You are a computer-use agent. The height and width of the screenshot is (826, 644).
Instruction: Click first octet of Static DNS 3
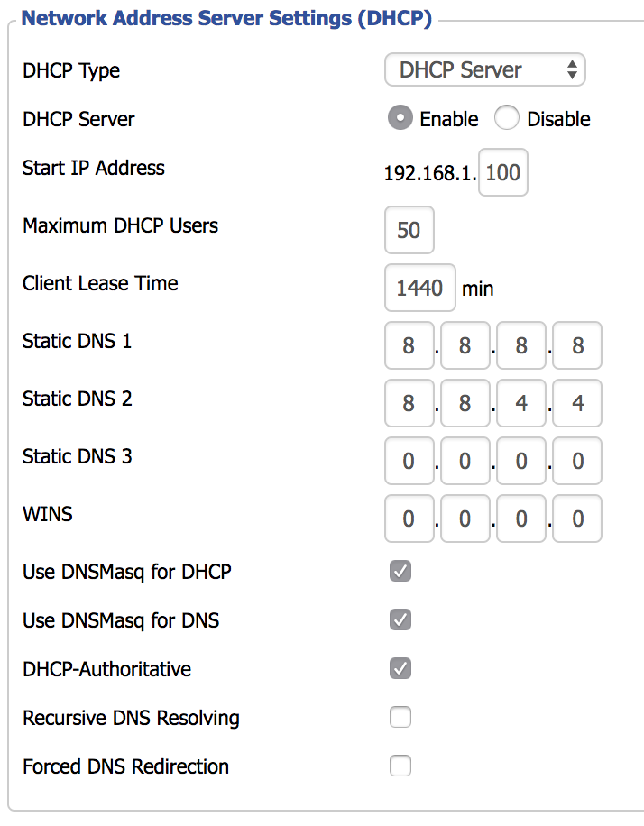pos(409,461)
